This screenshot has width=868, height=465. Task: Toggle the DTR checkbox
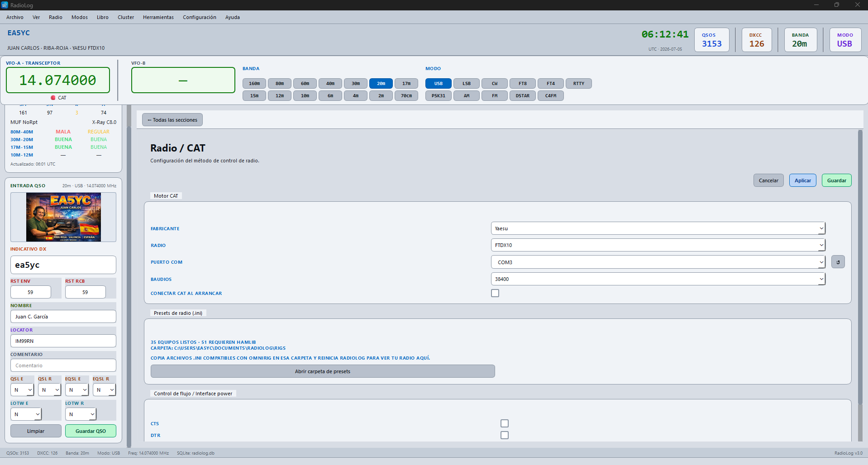point(505,435)
